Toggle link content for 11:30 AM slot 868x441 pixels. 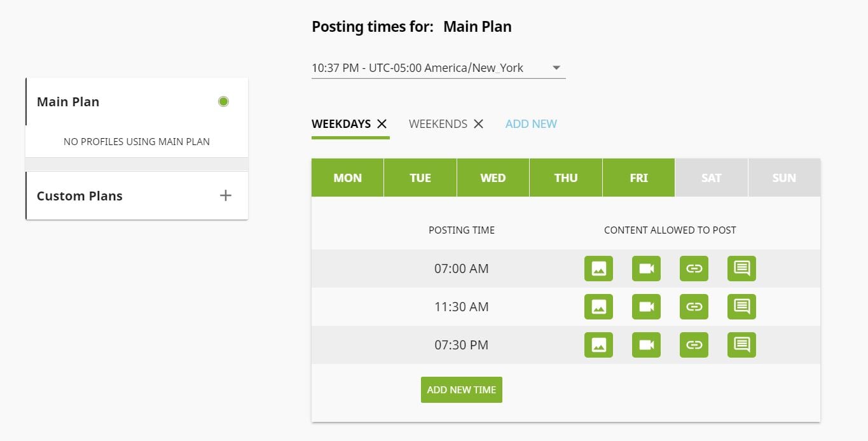click(694, 307)
